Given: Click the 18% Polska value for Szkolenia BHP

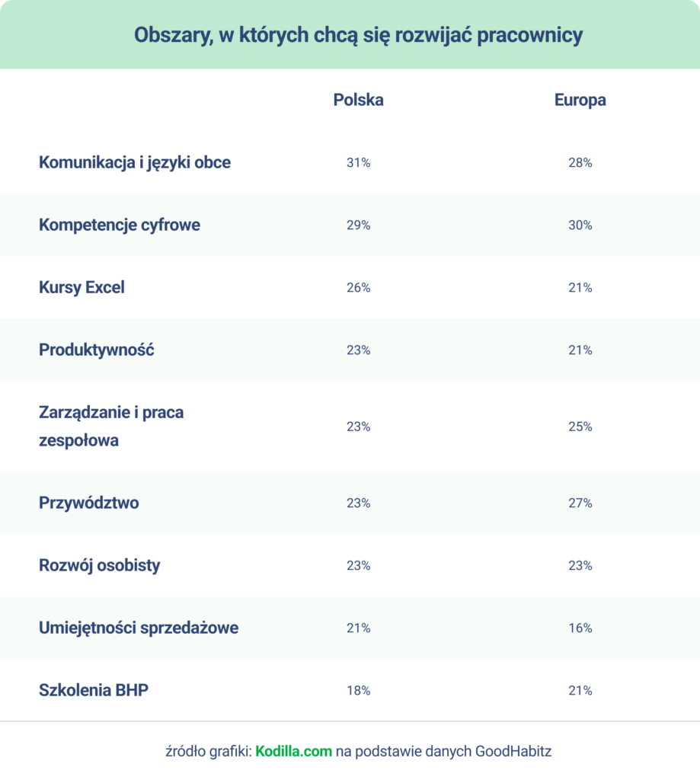Looking at the screenshot, I should pyautogui.click(x=358, y=690).
